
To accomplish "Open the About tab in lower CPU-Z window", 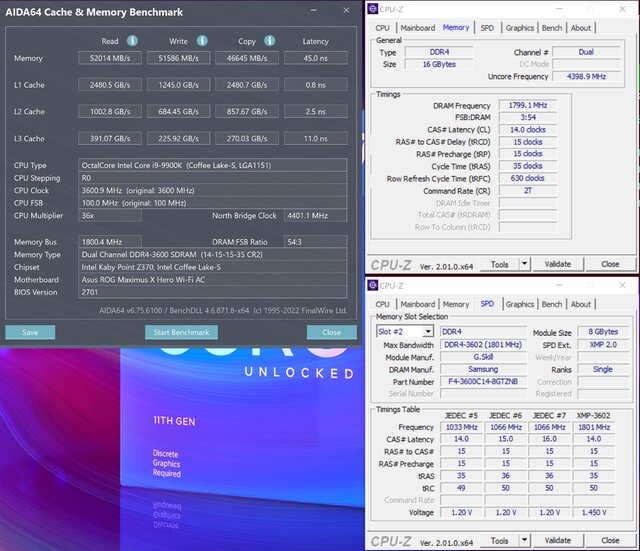I will [580, 304].
